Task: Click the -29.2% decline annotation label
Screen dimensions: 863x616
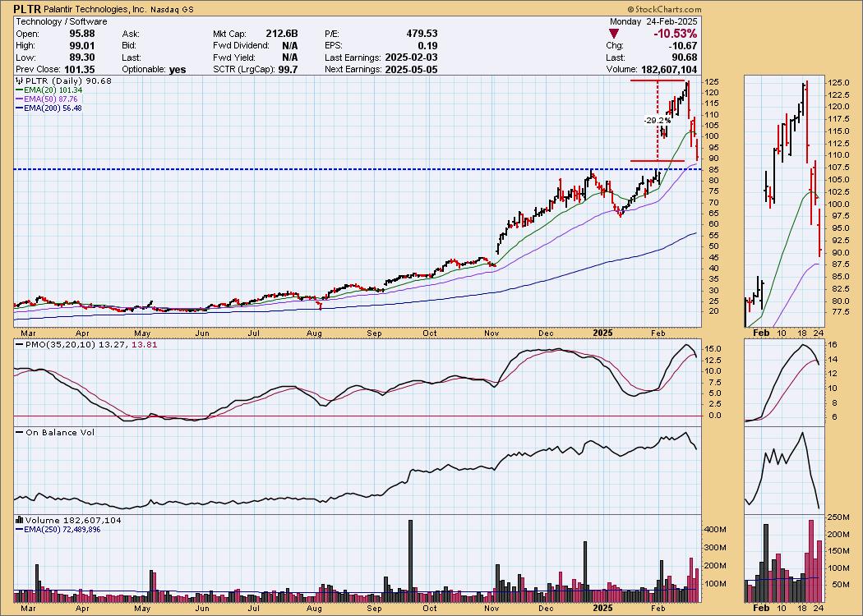Action: pos(658,120)
